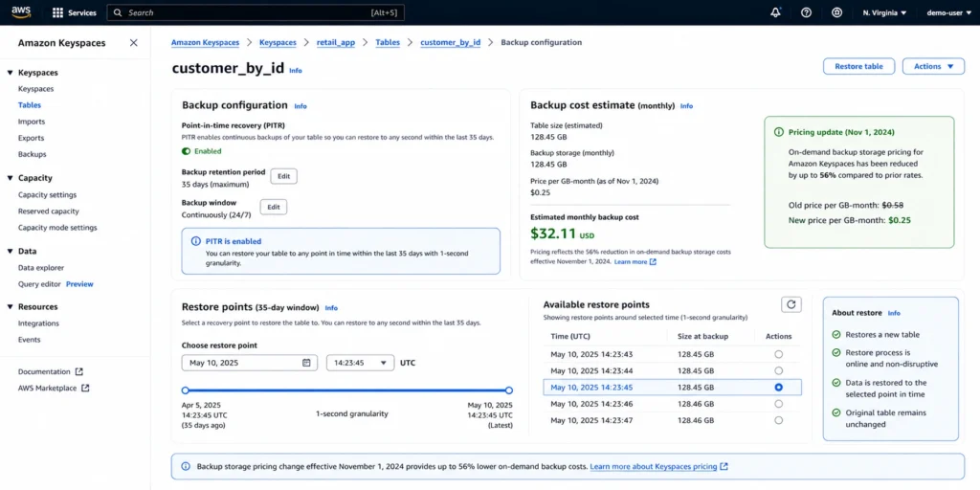The height and width of the screenshot is (490, 980).
Task: Collapse the Data navigation section
Action: 11,252
